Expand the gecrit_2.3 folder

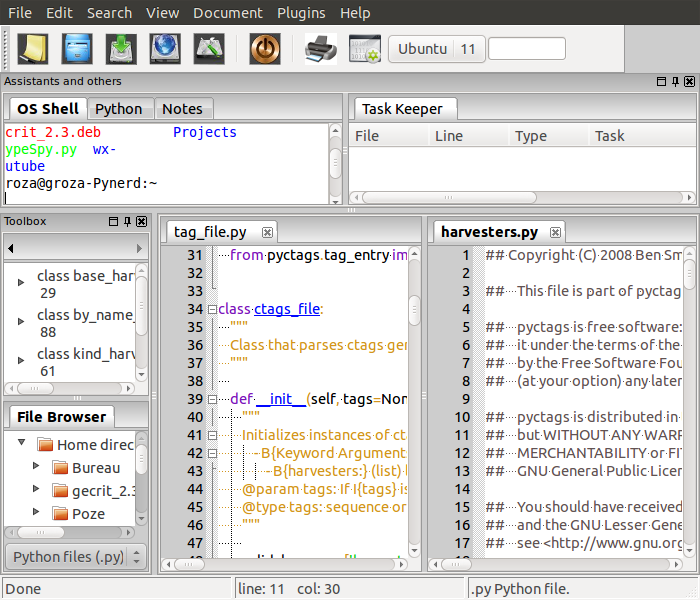click(36, 488)
